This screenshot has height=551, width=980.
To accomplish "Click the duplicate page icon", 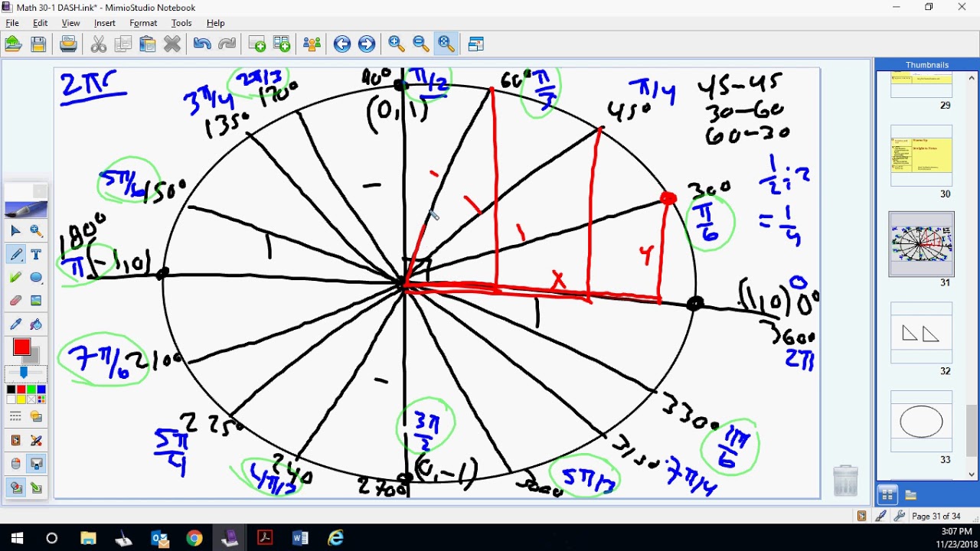I will (x=282, y=44).
